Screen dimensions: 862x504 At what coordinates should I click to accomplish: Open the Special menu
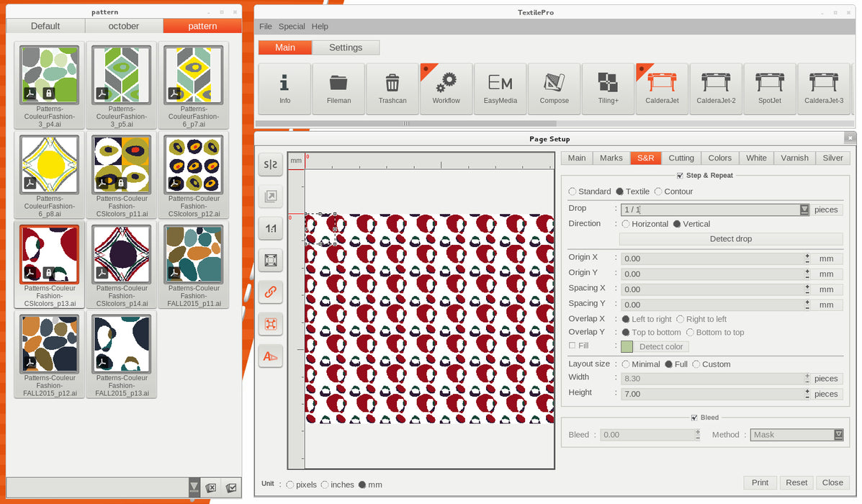point(292,27)
